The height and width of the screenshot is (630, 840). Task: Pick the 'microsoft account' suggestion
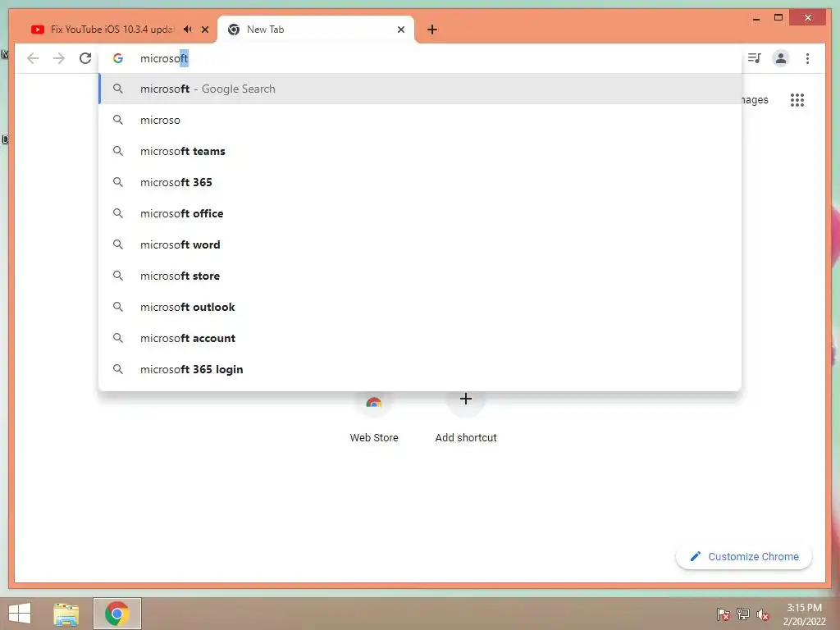pos(420,338)
